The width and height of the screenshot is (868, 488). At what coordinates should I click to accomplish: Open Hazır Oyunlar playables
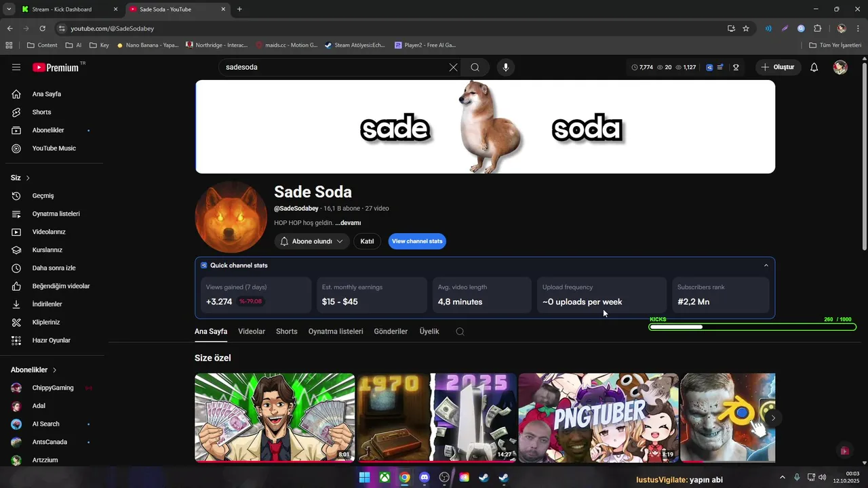click(53, 340)
